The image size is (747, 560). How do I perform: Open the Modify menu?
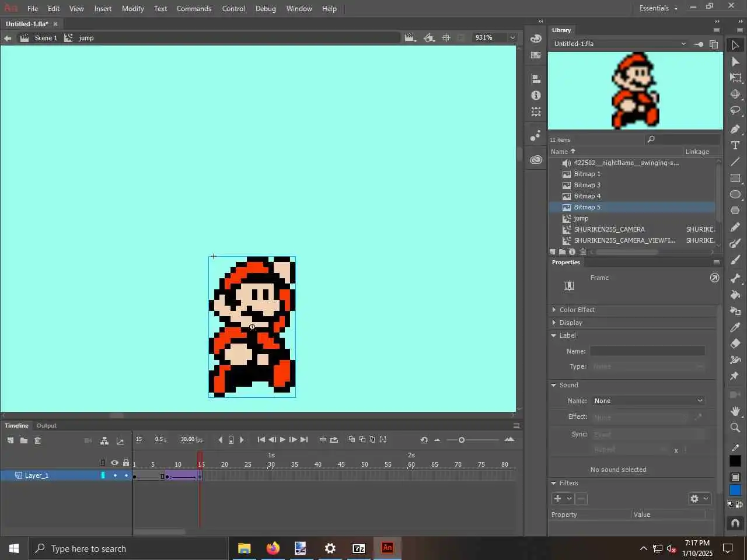[x=132, y=9]
